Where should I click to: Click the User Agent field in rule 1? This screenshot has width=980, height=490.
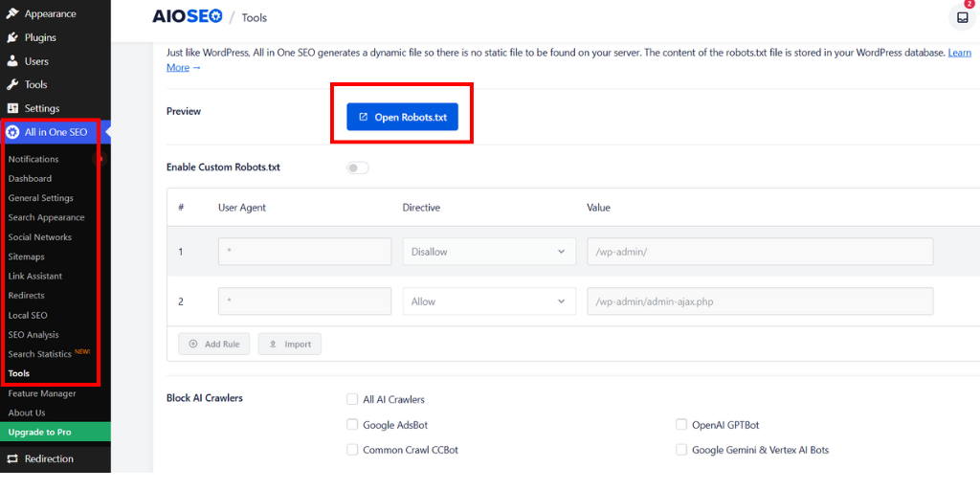(x=305, y=252)
